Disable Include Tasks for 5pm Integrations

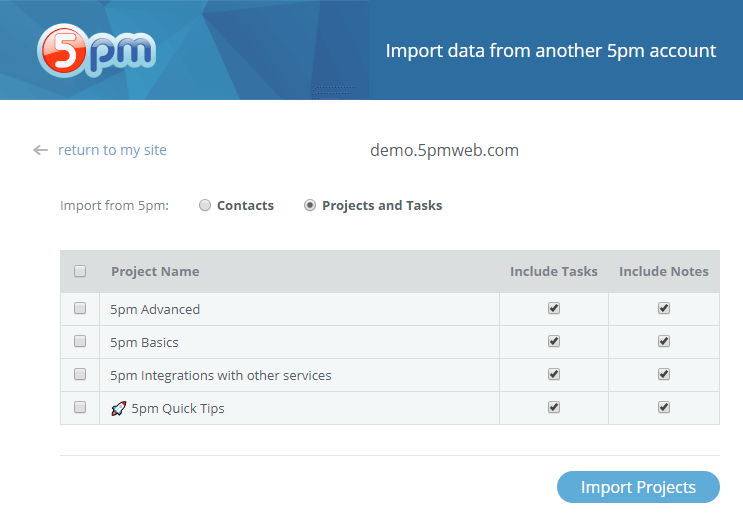point(554,375)
